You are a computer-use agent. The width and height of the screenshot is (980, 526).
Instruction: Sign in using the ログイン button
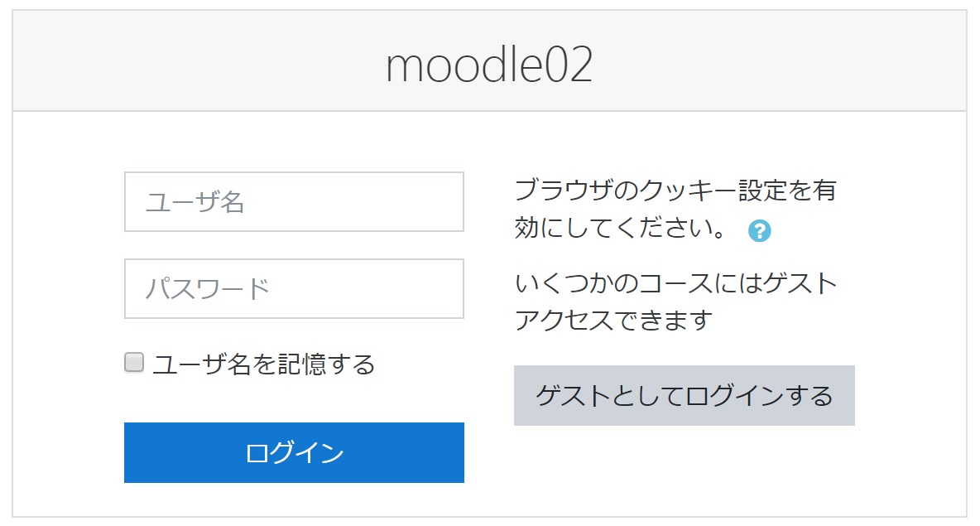pyautogui.click(x=294, y=453)
